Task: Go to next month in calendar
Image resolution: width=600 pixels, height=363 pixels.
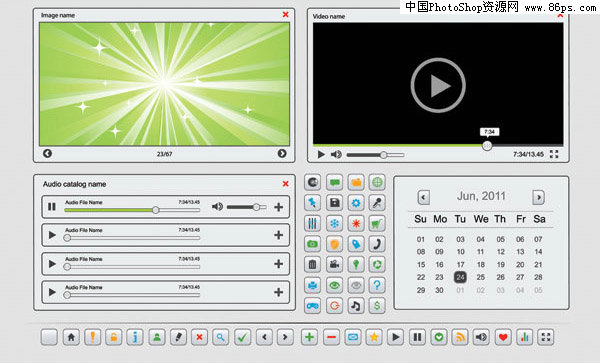Action: [538, 197]
